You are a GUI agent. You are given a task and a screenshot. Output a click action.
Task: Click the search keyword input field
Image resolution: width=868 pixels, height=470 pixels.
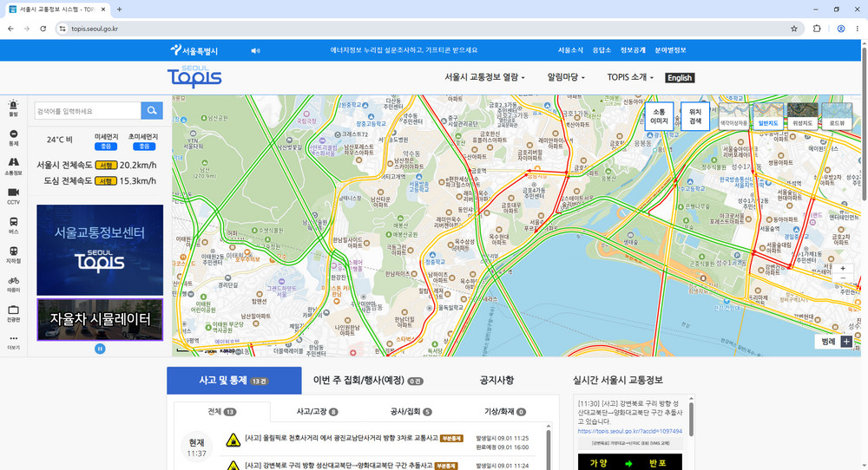tap(88, 111)
